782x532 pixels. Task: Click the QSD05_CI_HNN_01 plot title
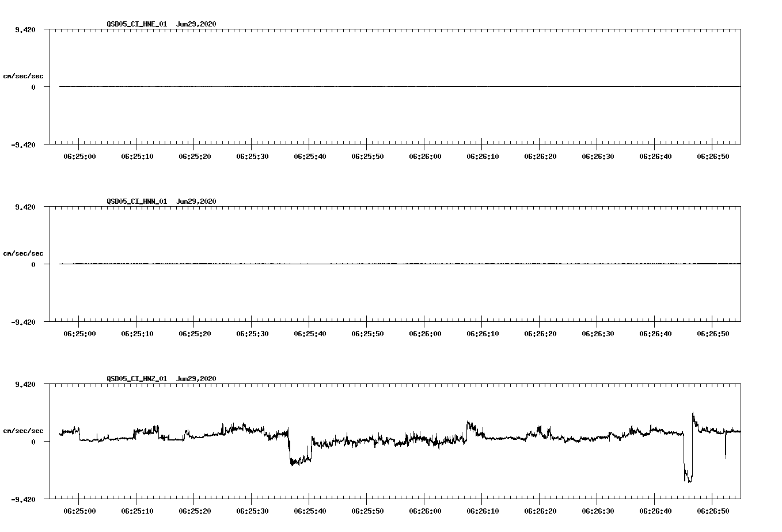136,202
